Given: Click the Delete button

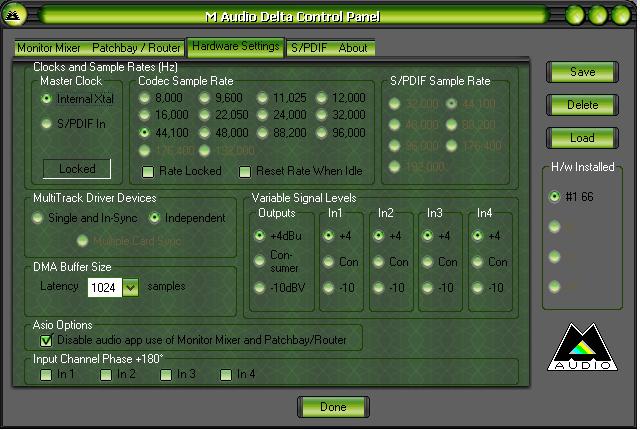Looking at the screenshot, I should pos(582,105).
